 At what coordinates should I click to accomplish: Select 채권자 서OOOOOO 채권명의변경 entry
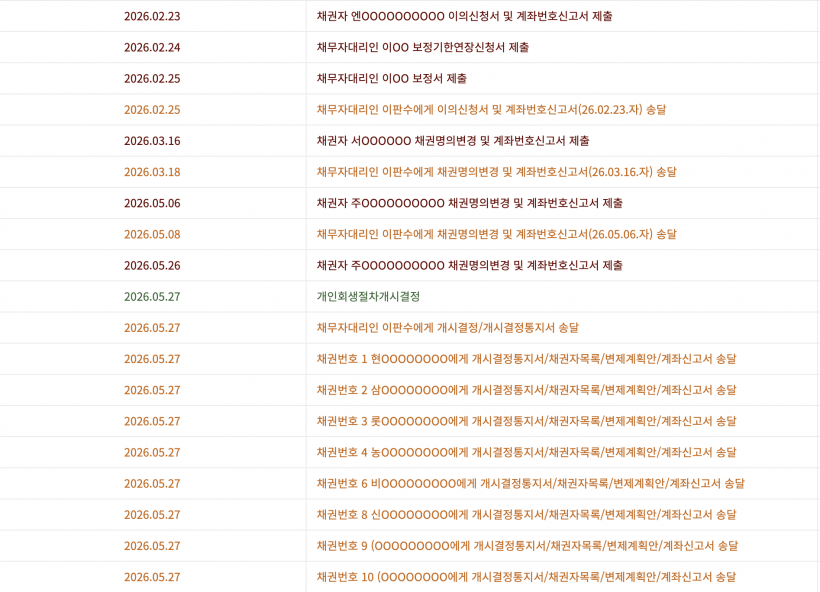coord(453,141)
